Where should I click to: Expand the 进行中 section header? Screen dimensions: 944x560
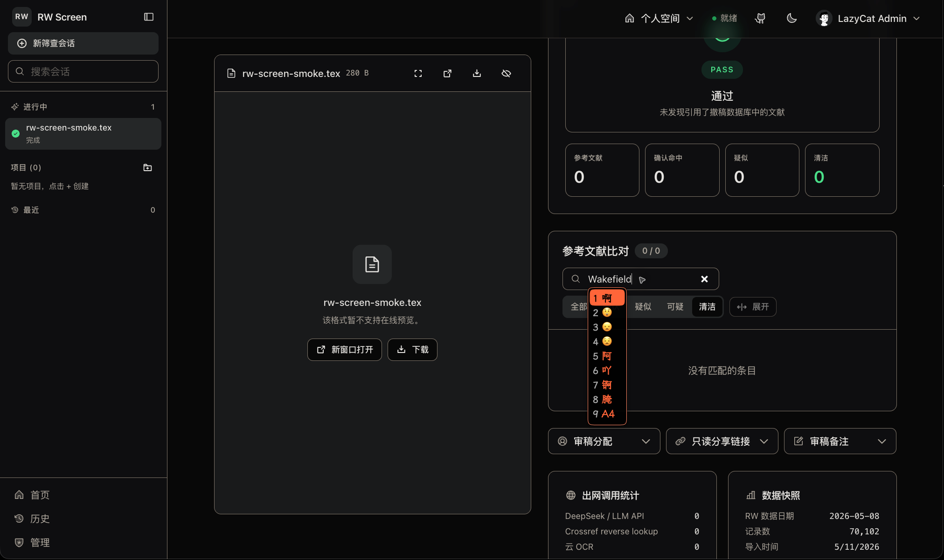pyautogui.click(x=83, y=107)
